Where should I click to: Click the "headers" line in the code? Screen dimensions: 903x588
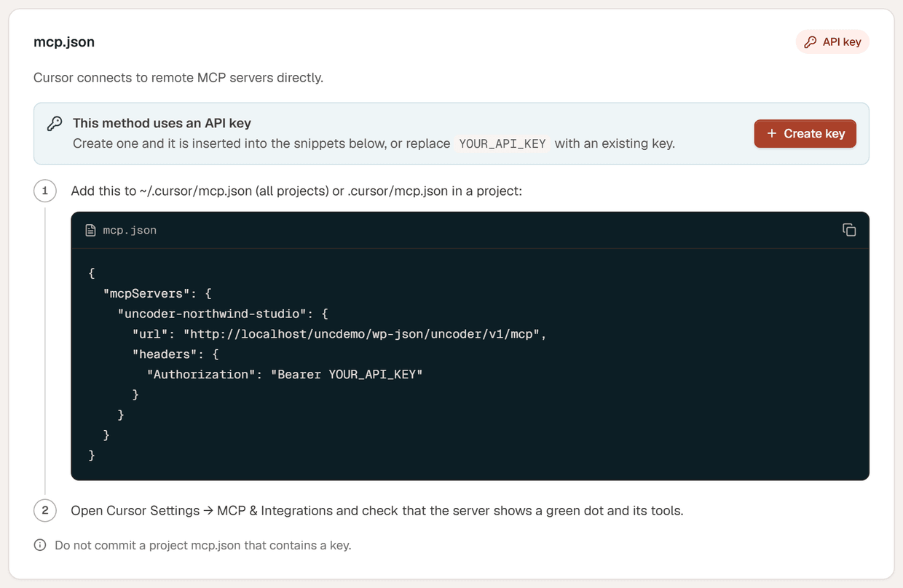pyautogui.click(x=176, y=354)
